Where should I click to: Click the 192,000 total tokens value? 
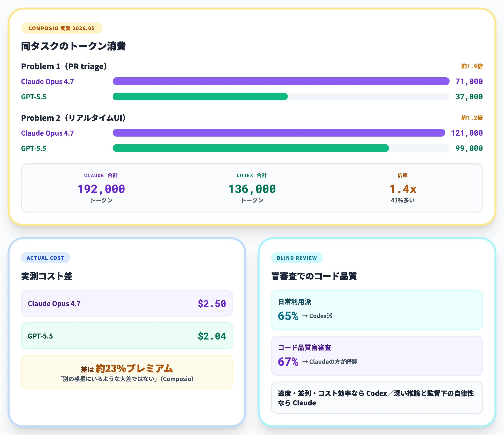[101, 189]
